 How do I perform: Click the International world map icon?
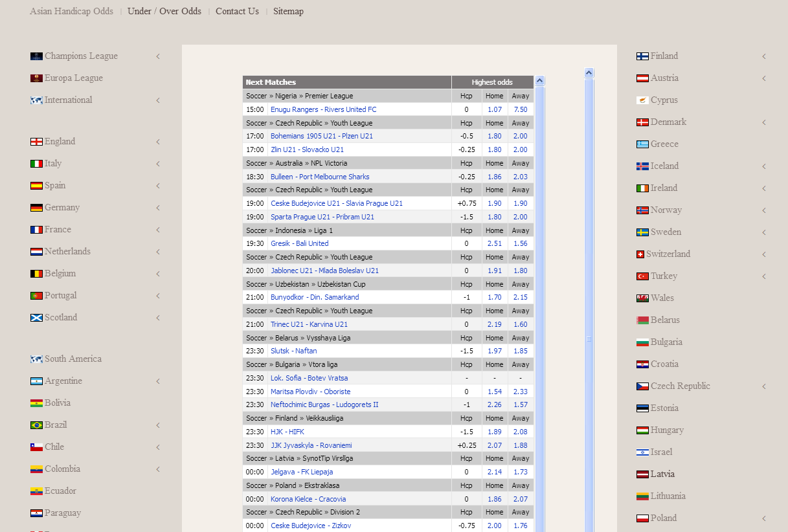coord(36,100)
